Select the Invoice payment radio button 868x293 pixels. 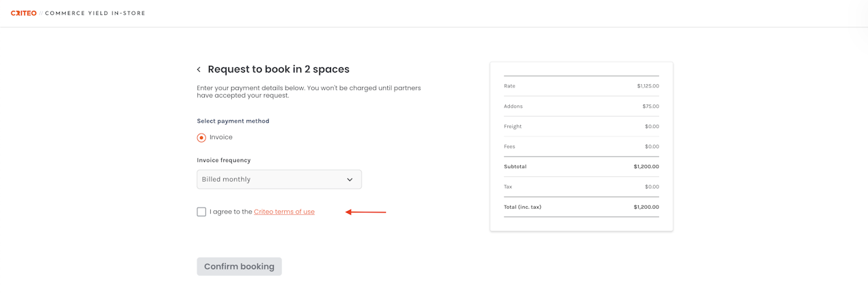point(201,138)
